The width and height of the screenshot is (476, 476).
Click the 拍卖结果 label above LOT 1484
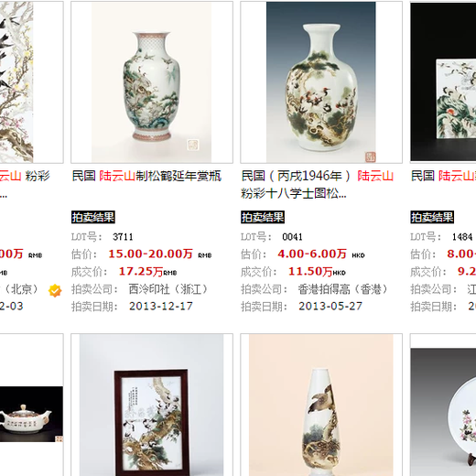click(x=432, y=217)
